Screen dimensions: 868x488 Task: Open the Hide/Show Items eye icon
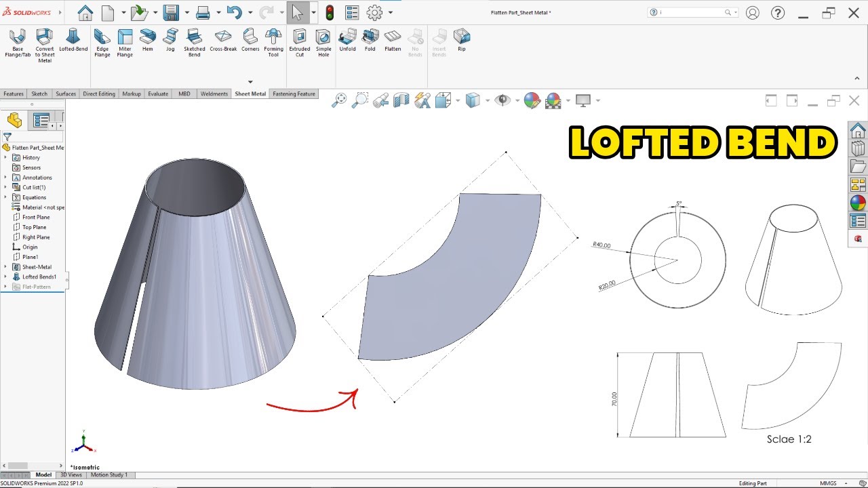[x=502, y=100]
